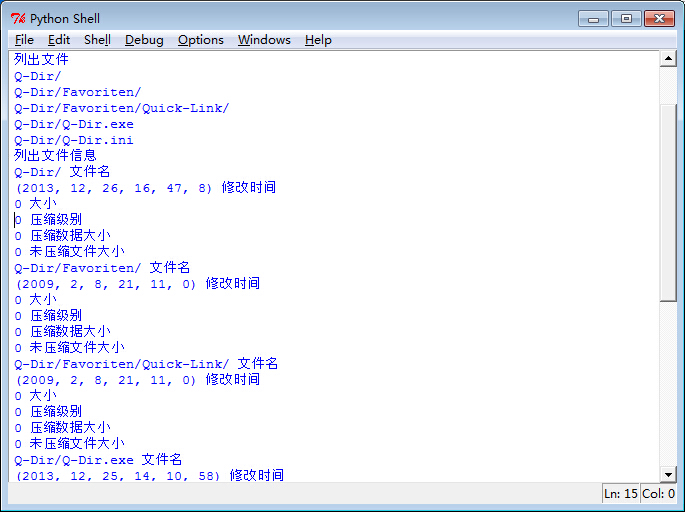Click the Col: 0 status indicator
The image size is (685, 512).
tap(658, 494)
